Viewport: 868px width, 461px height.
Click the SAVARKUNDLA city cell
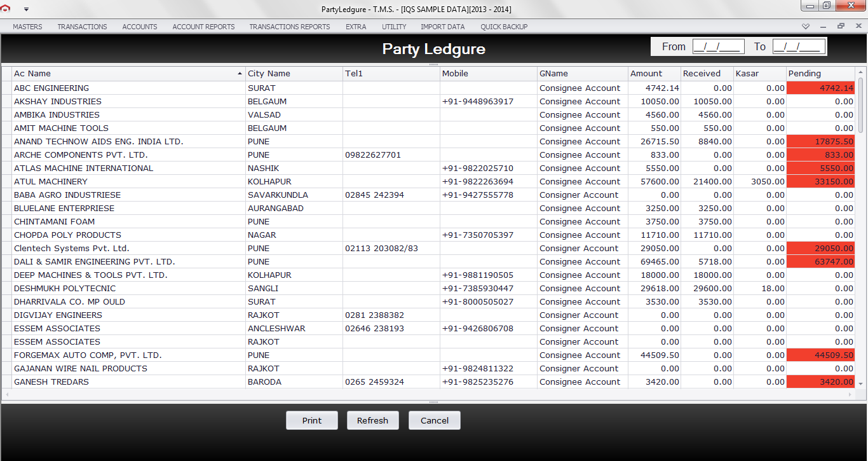click(294, 195)
